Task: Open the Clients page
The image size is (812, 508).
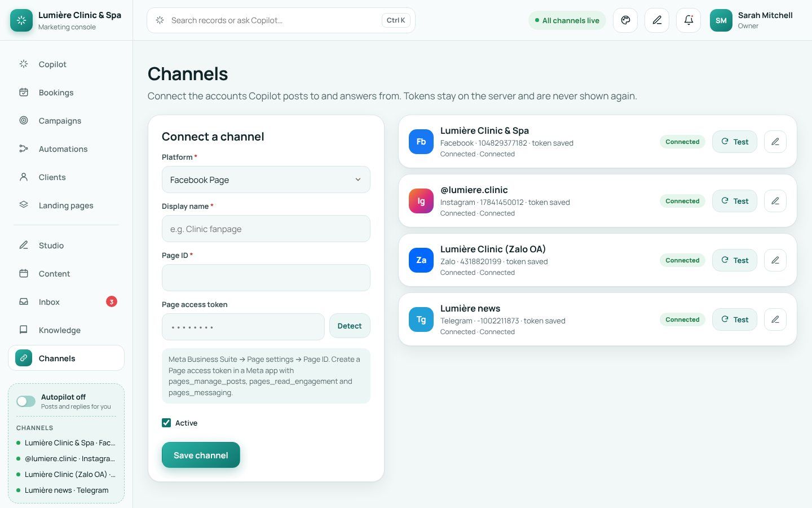Action: 67,177
